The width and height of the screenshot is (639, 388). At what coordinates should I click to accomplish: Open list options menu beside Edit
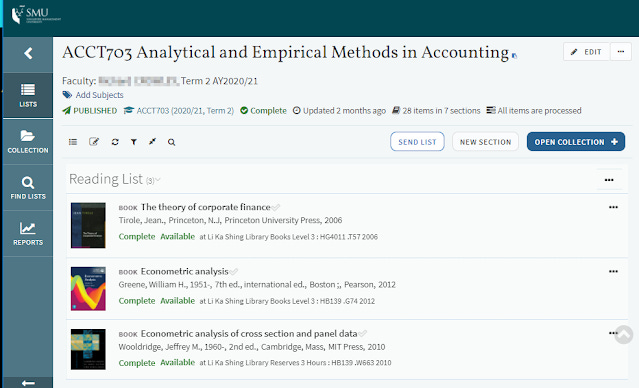(621, 52)
